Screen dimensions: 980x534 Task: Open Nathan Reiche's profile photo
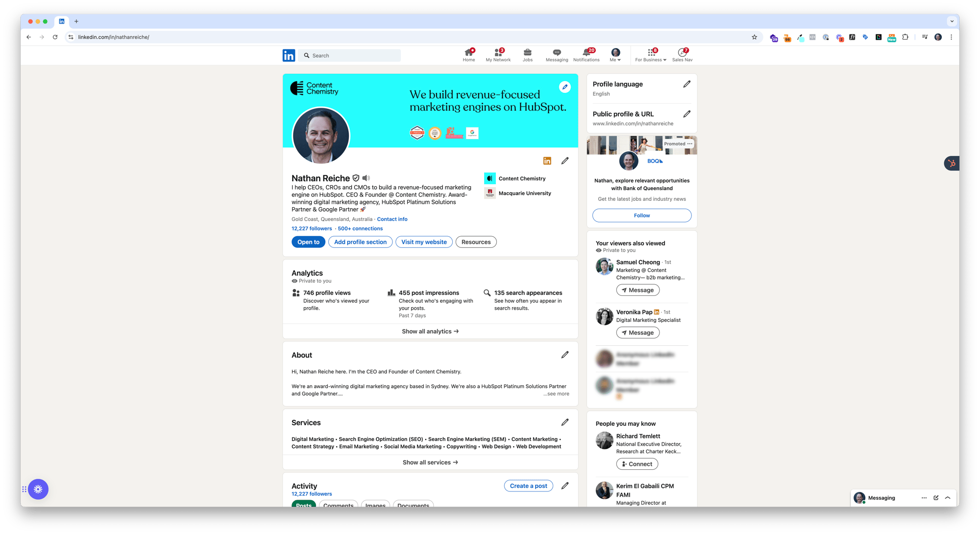(x=321, y=135)
